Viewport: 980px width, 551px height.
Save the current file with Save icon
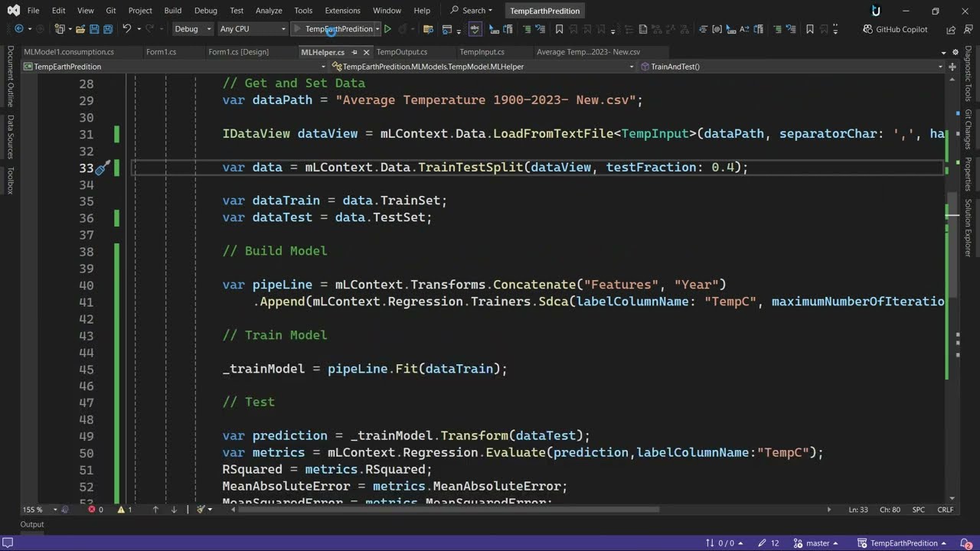[94, 29]
